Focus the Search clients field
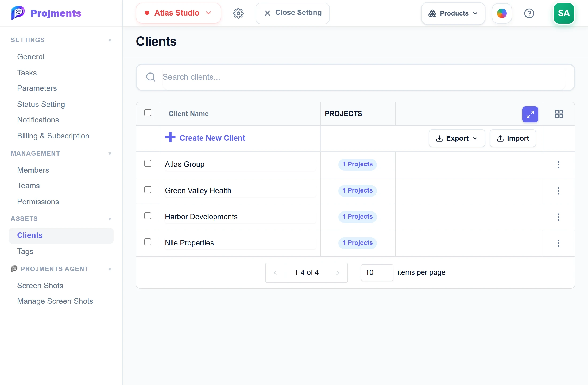The height and width of the screenshot is (385, 588). coord(355,77)
